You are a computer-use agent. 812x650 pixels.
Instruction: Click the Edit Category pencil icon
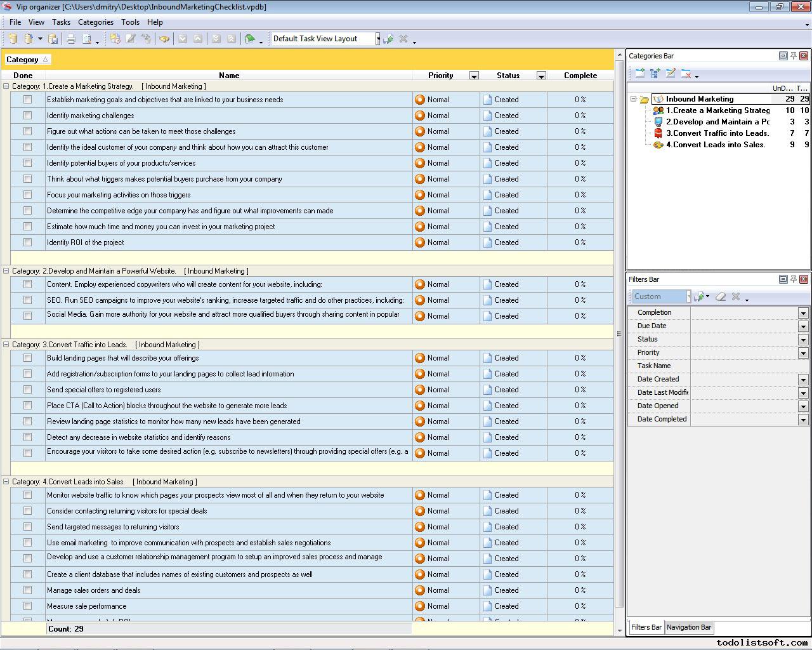671,74
